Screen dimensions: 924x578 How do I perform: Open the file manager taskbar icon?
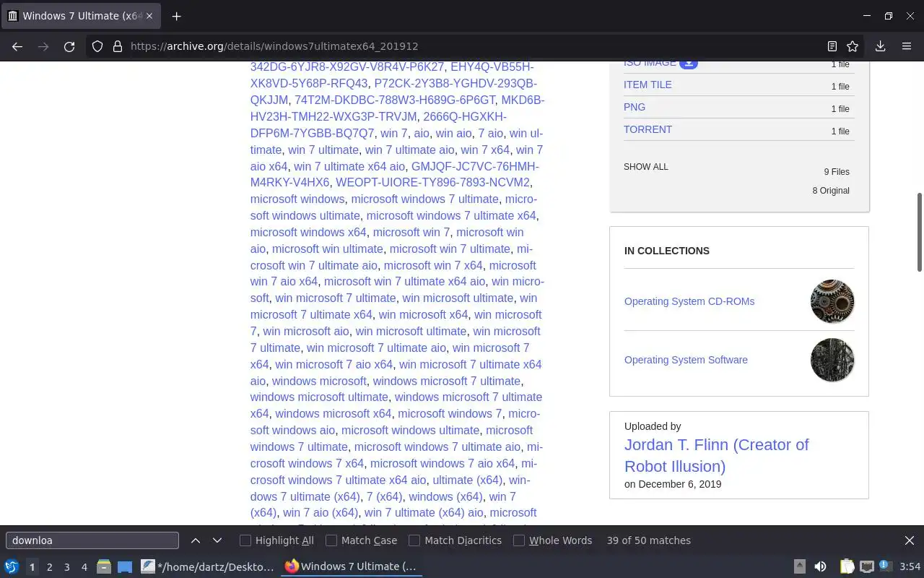(104, 567)
